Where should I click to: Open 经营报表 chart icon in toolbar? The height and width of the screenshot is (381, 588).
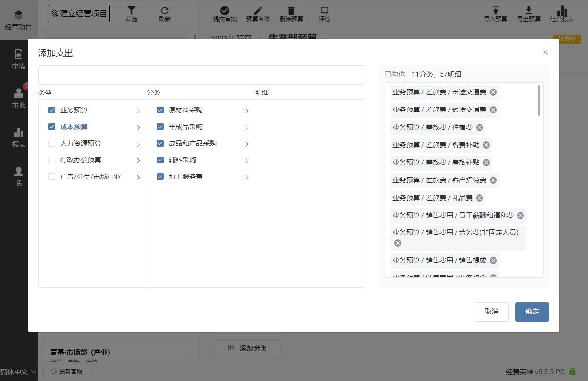[562, 11]
